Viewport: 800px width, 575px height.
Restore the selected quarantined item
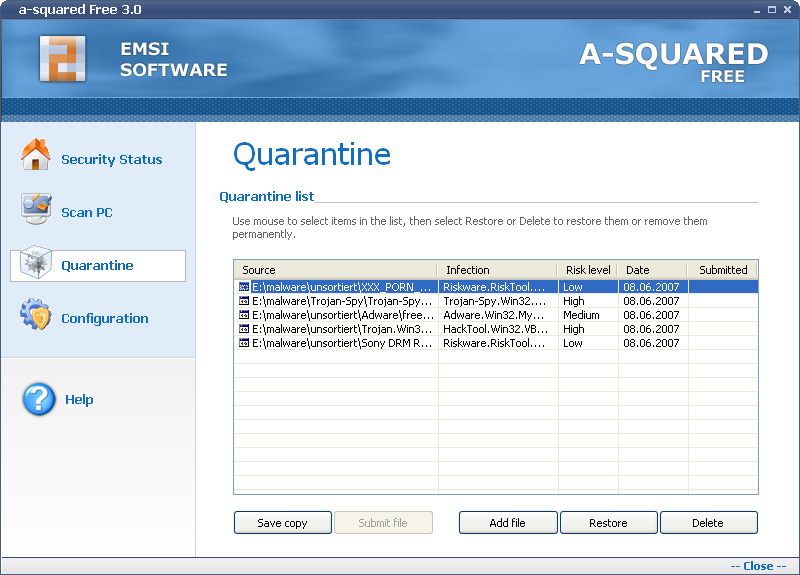click(608, 523)
